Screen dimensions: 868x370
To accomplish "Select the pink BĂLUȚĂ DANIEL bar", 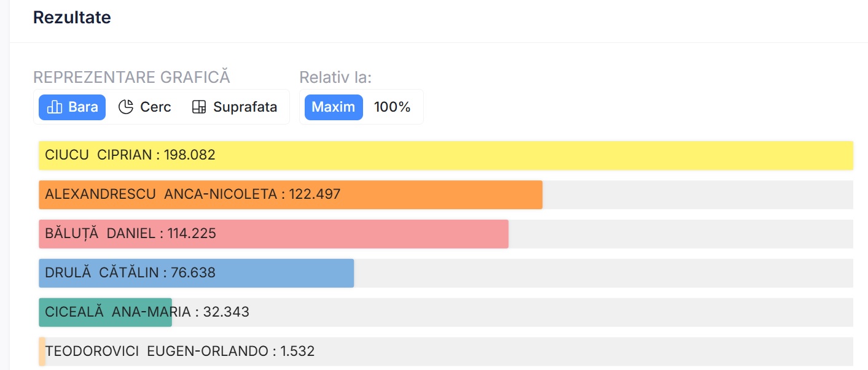I will coord(273,234).
